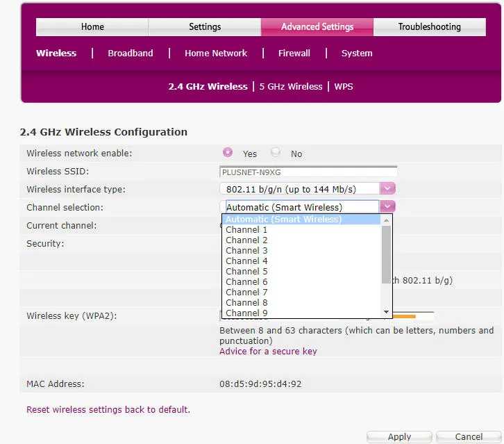504x444 pixels.
Task: Open the 5 GHz Wireless page
Action: pyautogui.click(x=291, y=87)
